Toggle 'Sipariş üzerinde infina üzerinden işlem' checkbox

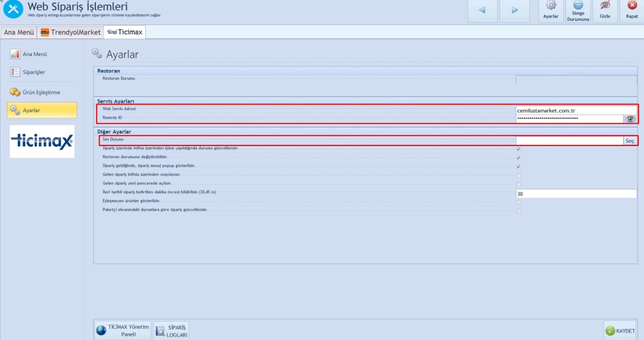tap(518, 149)
